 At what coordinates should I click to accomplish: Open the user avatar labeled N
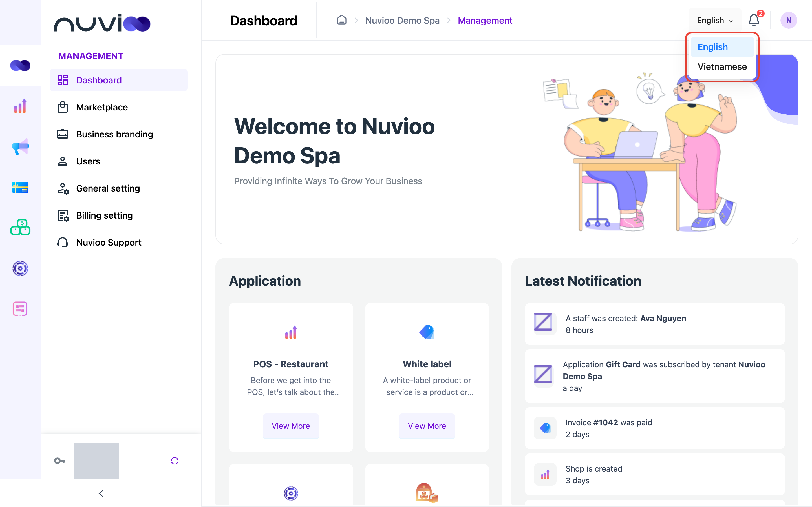(x=788, y=20)
